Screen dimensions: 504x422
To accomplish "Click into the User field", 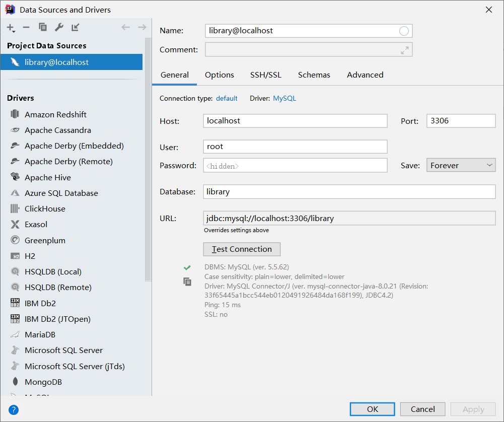I will tap(295, 147).
